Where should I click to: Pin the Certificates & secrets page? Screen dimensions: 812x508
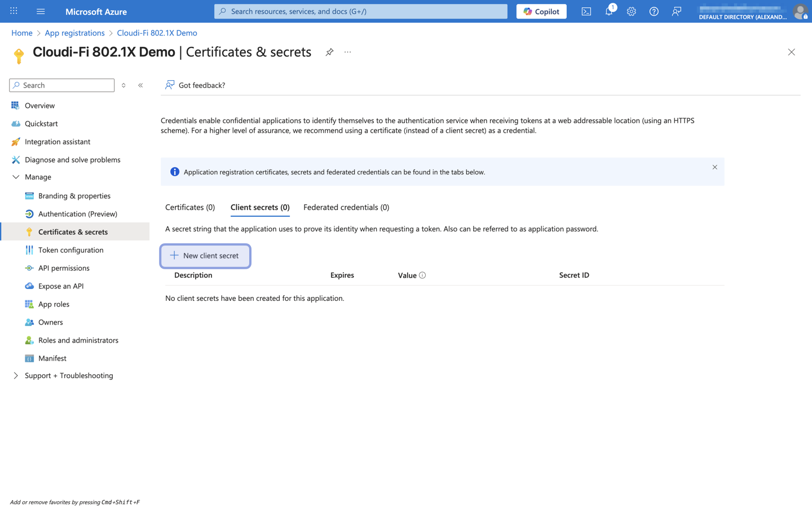329,52
